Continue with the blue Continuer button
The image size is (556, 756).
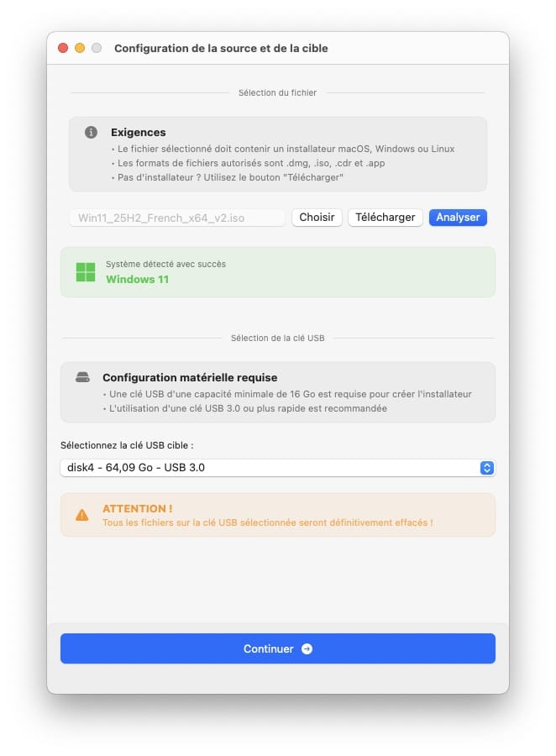(x=278, y=648)
